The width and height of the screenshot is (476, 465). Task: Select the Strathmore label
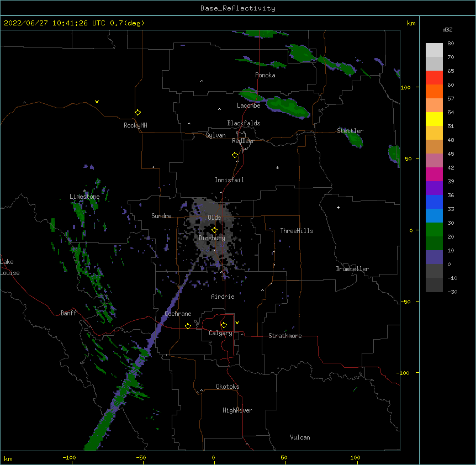pos(285,336)
